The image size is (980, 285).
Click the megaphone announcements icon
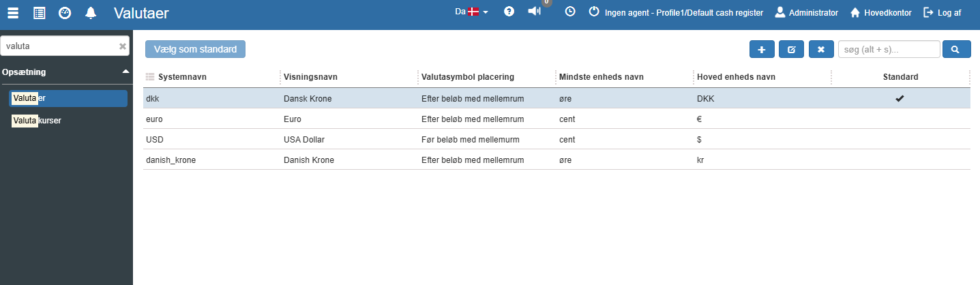535,12
